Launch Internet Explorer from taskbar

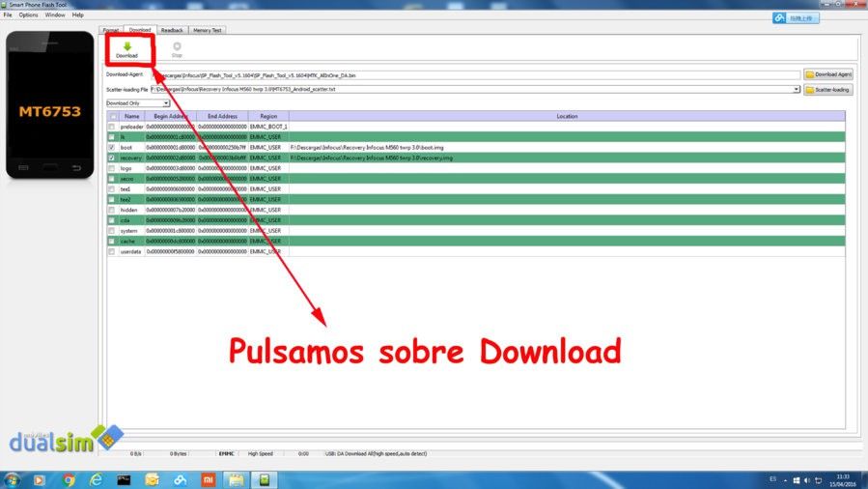(x=96, y=480)
